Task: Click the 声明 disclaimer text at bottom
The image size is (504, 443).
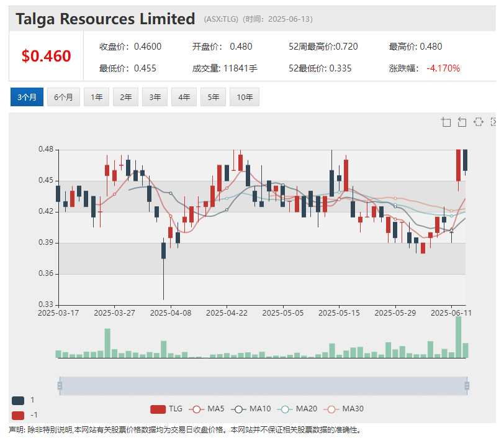Action: pos(185,430)
